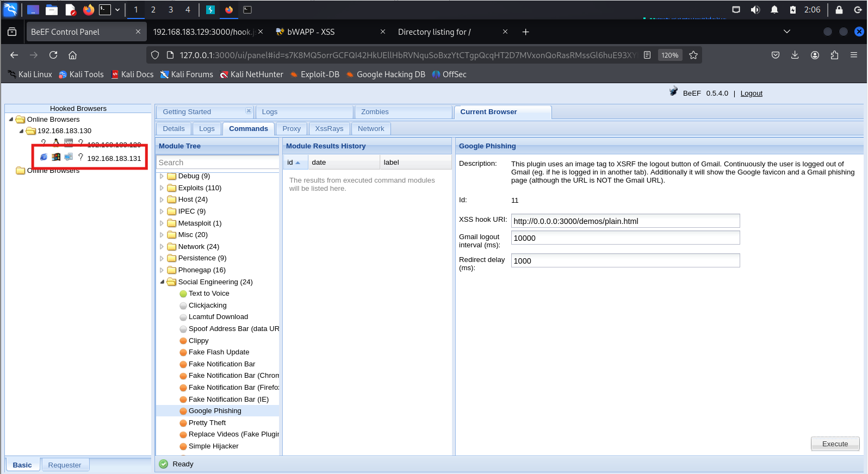Image resolution: width=868 pixels, height=474 pixels.
Task: Click the XSS hook URI input field
Action: click(x=625, y=221)
